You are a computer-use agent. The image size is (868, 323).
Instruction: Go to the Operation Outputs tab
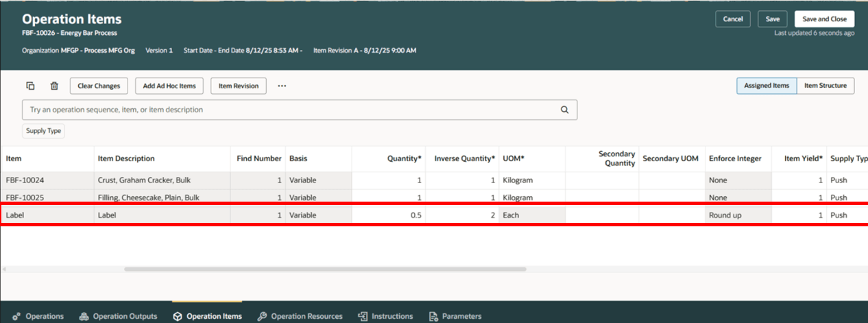[x=118, y=316]
